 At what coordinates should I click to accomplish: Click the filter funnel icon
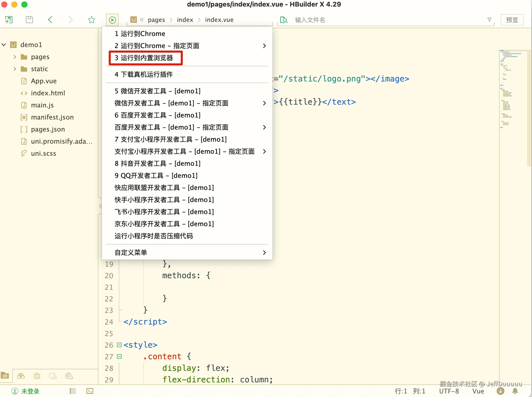[489, 20]
